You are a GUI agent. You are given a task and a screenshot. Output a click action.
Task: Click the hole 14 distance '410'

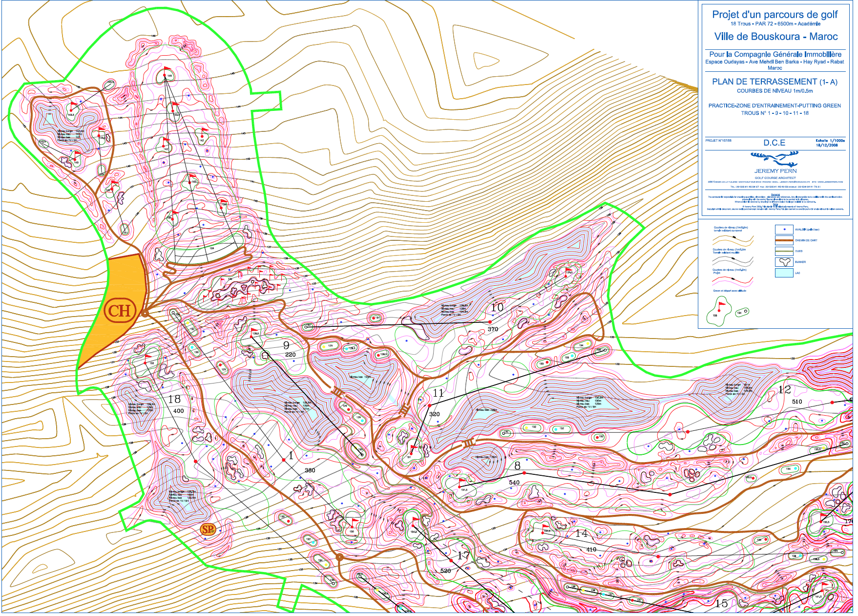591,550
